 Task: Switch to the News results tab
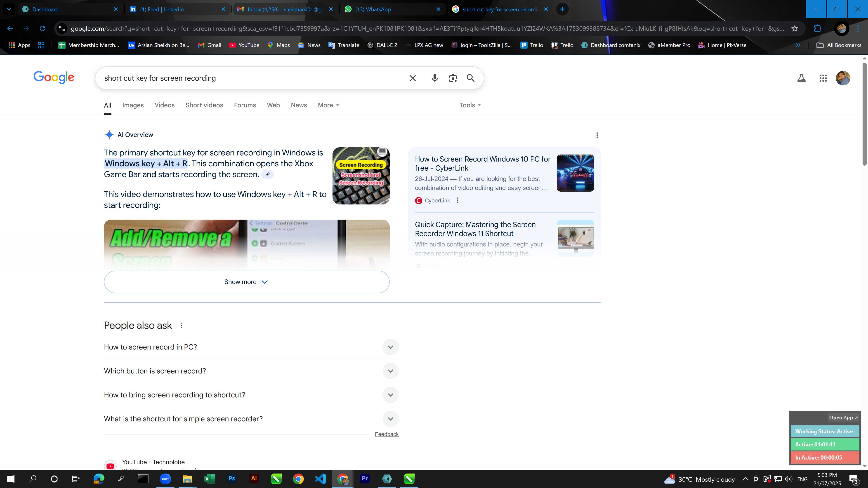coord(299,105)
